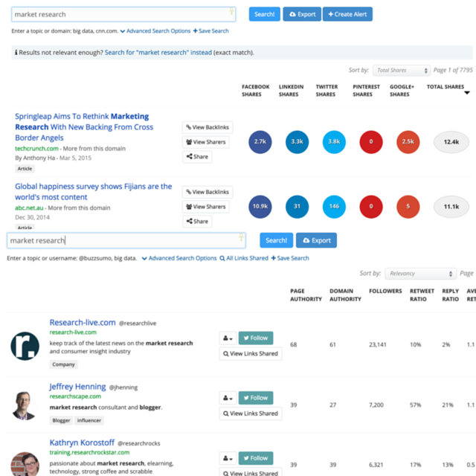476x476 pixels.
Task: Open the Relevancy sort dropdown
Action: [420, 274]
